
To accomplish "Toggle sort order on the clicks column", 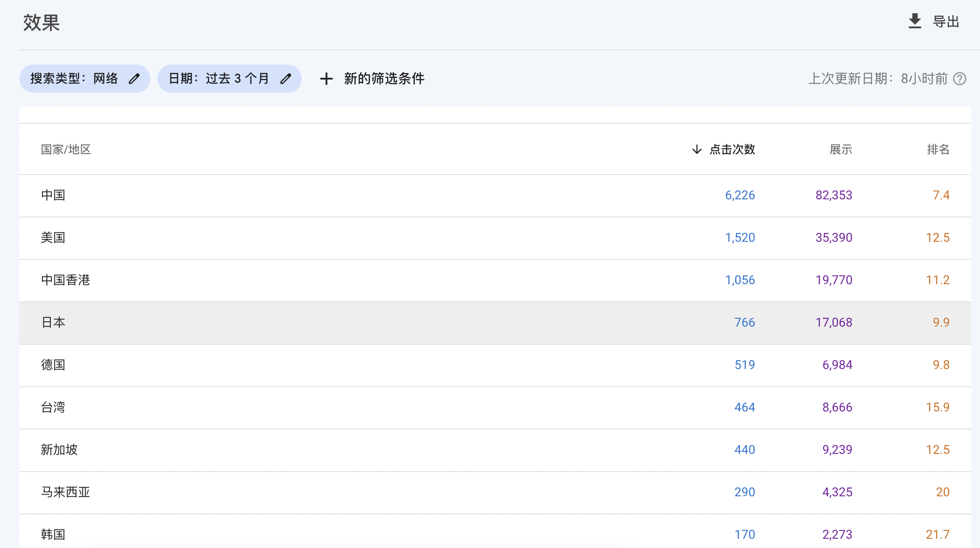I will tap(732, 149).
